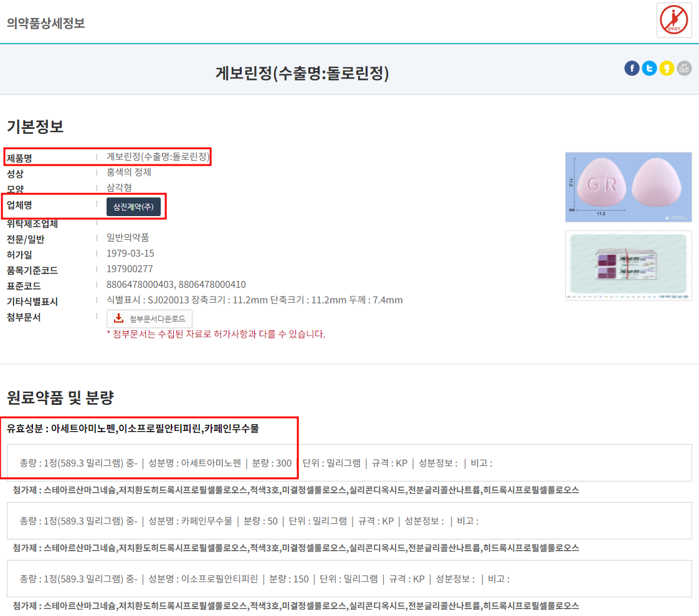Open the pink GR tablet photo
The image size is (699, 616).
[628, 187]
